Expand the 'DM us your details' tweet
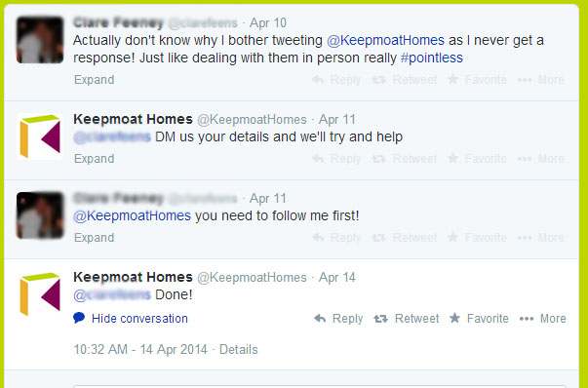Viewport: 588px width, 388px height. [95, 159]
